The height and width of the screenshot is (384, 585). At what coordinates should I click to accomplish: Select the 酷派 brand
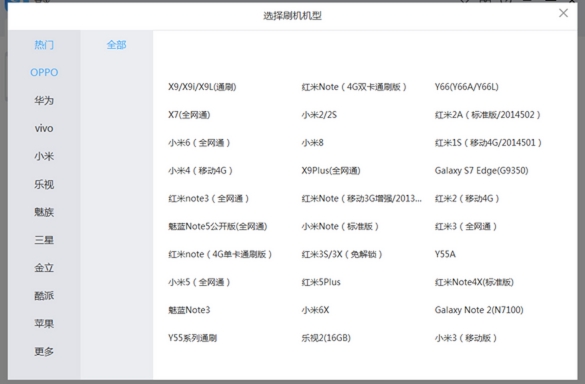click(44, 296)
